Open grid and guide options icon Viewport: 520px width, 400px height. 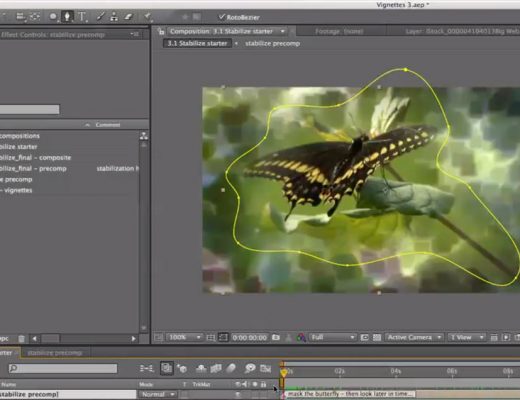tap(211, 338)
